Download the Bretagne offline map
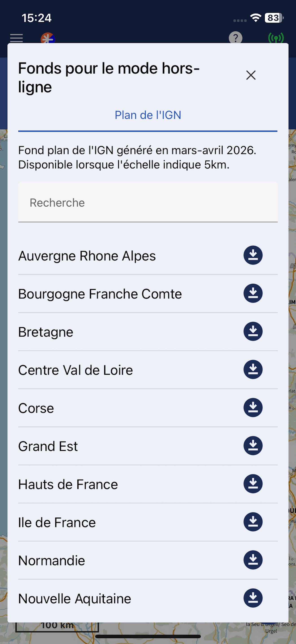The height and width of the screenshot is (644, 296). tap(253, 331)
